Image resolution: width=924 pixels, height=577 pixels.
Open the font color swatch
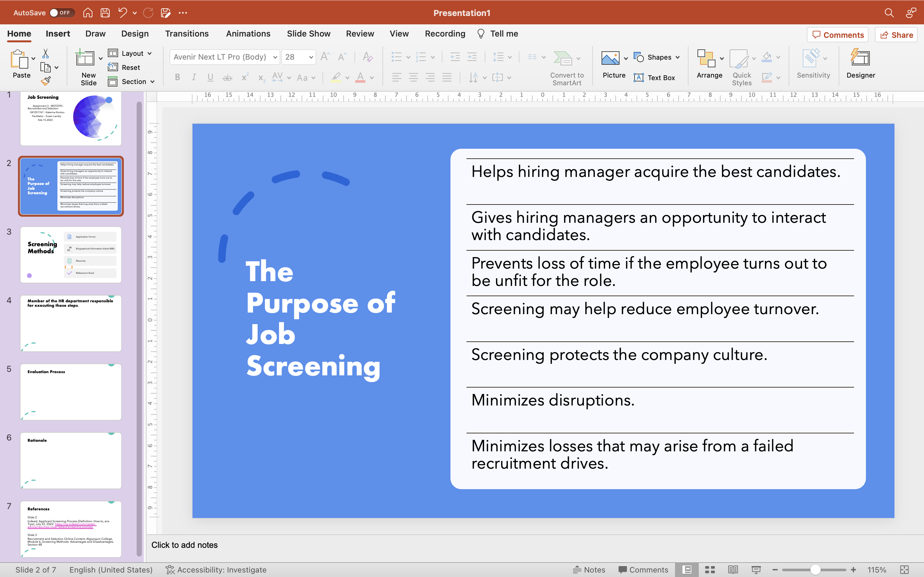(x=361, y=78)
